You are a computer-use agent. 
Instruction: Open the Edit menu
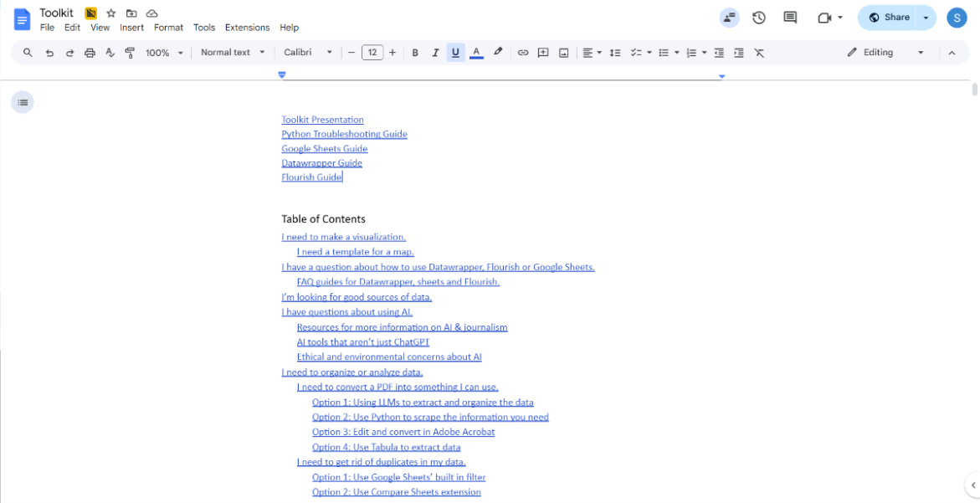[x=73, y=28]
